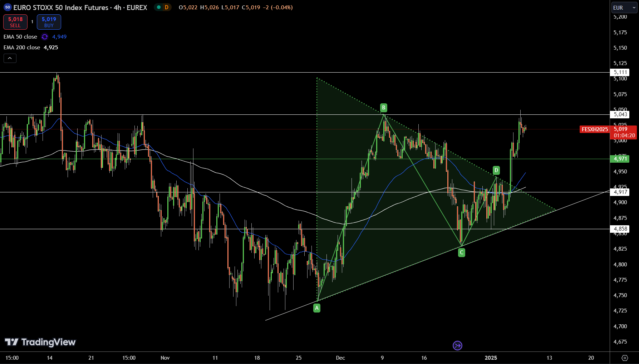Click the green 4,971 price label
The height and width of the screenshot is (364, 639).
click(620, 159)
